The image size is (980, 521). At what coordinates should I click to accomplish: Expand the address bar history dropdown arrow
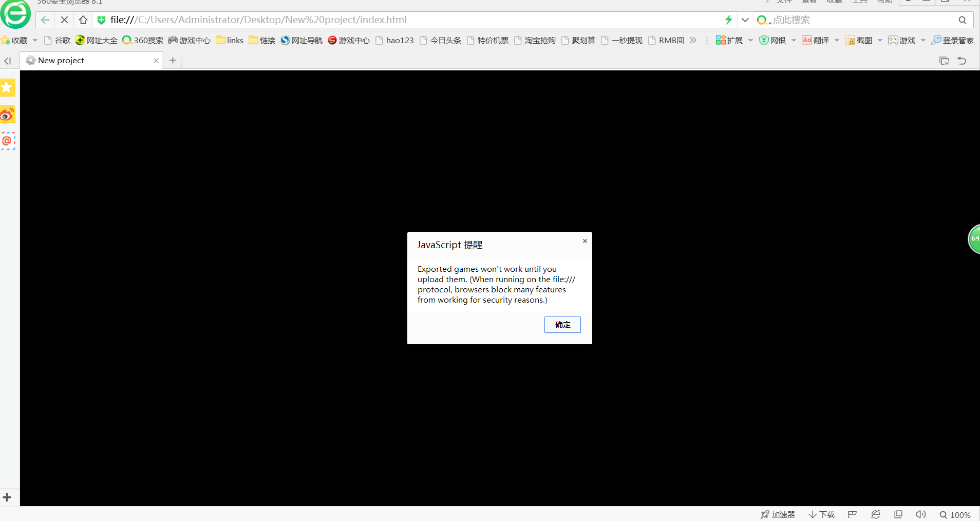[x=745, y=20]
